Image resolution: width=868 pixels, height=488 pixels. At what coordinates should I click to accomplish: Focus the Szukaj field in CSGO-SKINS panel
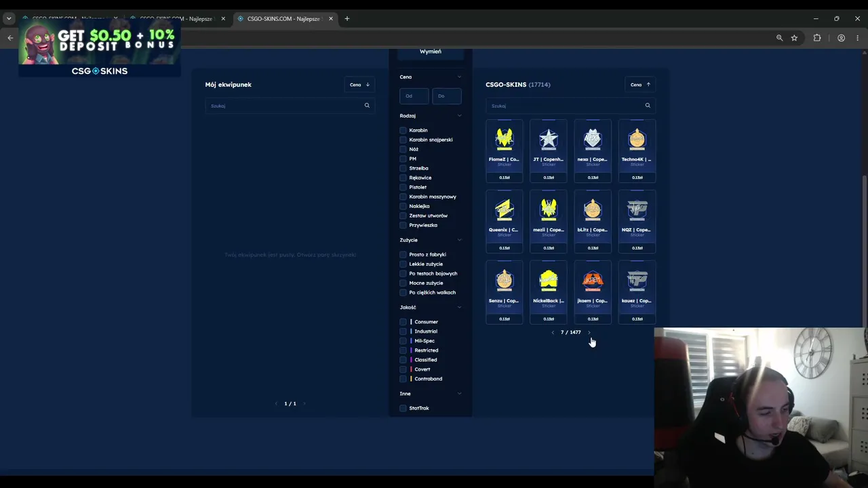pyautogui.click(x=571, y=106)
